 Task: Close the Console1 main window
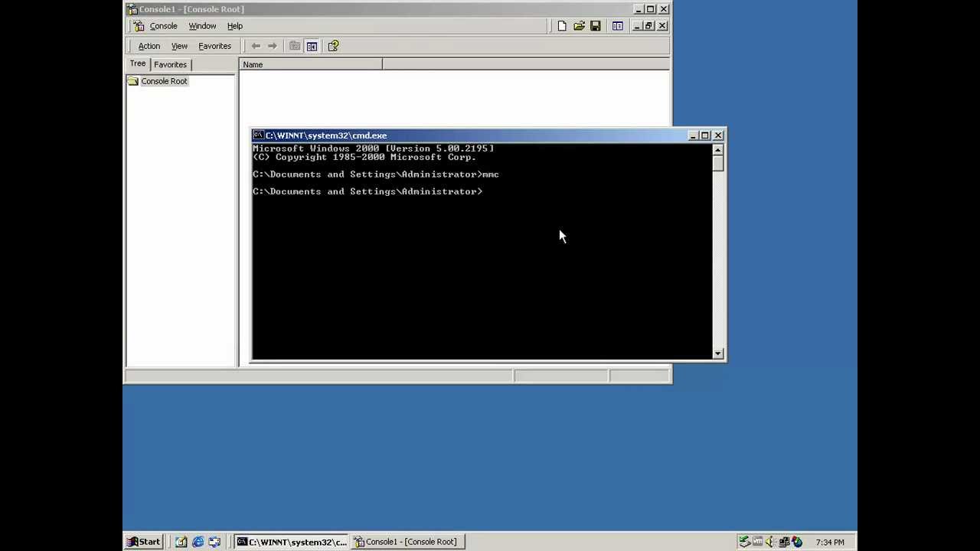click(x=664, y=9)
